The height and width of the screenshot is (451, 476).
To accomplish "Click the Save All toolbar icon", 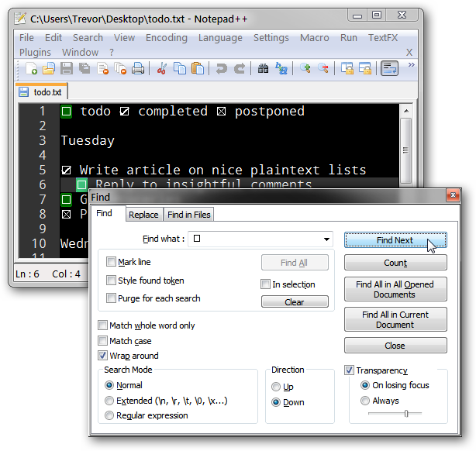I will coord(85,68).
